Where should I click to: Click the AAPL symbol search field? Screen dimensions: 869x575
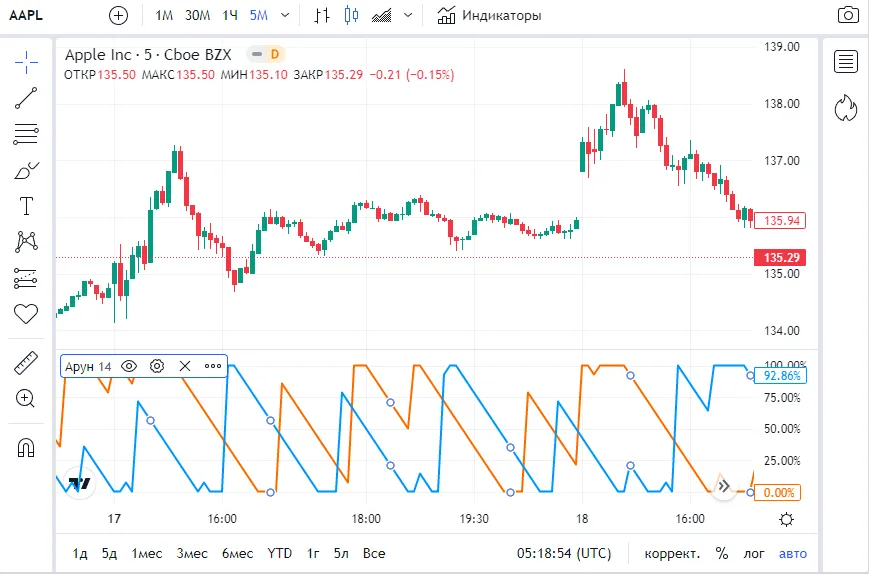26,15
